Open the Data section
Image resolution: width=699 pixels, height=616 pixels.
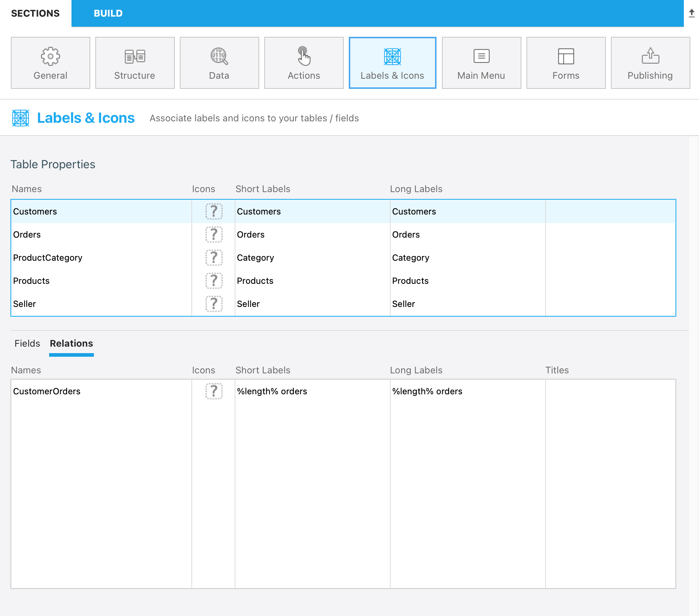point(220,63)
